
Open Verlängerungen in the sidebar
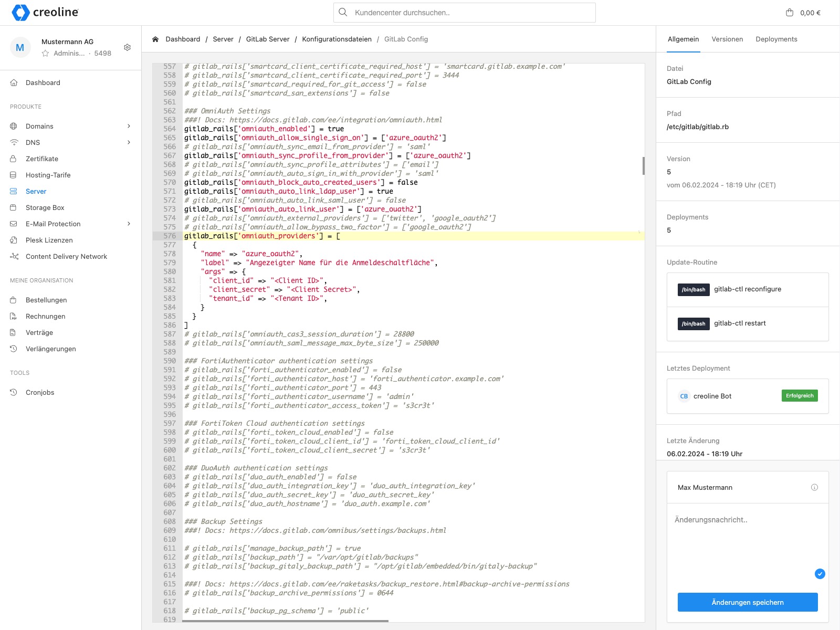tap(51, 349)
